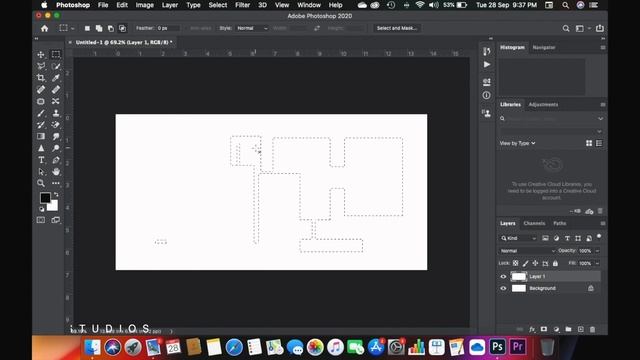The height and width of the screenshot is (360, 640).
Task: Choose Add to Selection mode
Action: pos(99,28)
